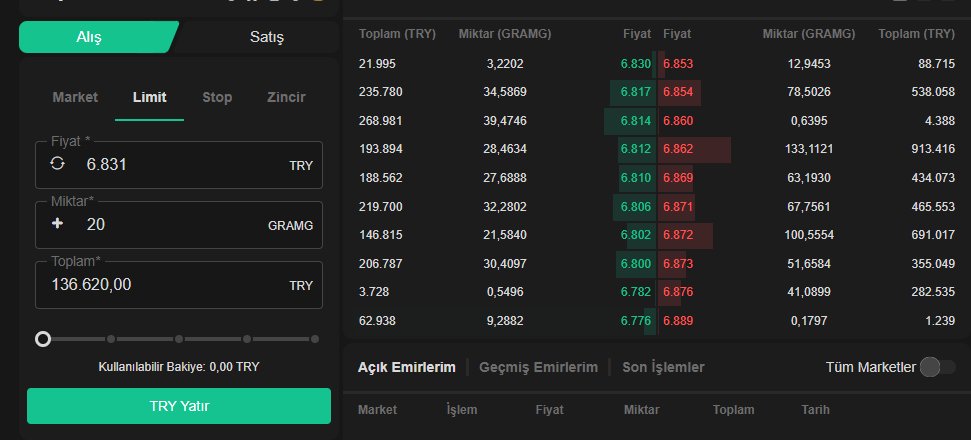Viewport: 971px width, 440px height.
Task: Click the plus icon in the Miktar field
Action: [x=57, y=224]
